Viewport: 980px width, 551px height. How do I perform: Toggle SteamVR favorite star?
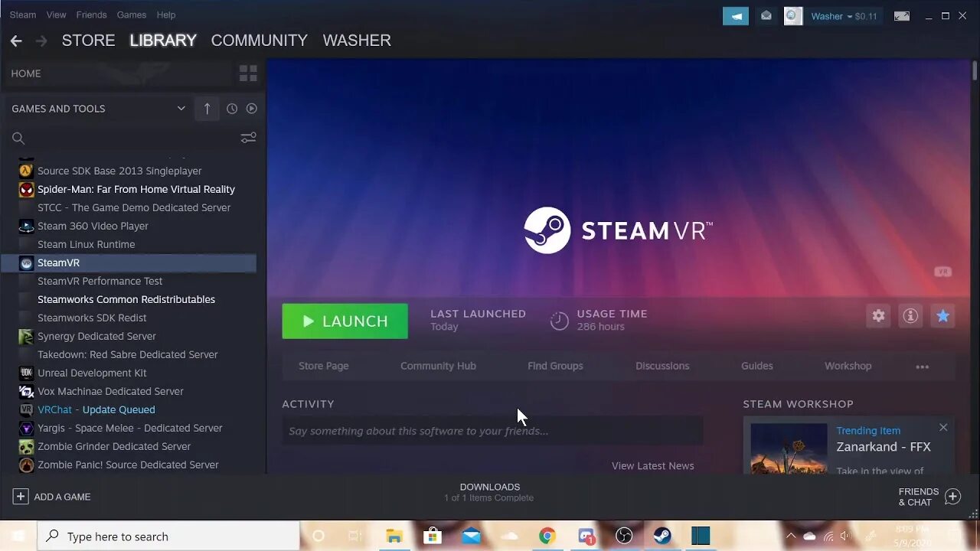pyautogui.click(x=942, y=315)
